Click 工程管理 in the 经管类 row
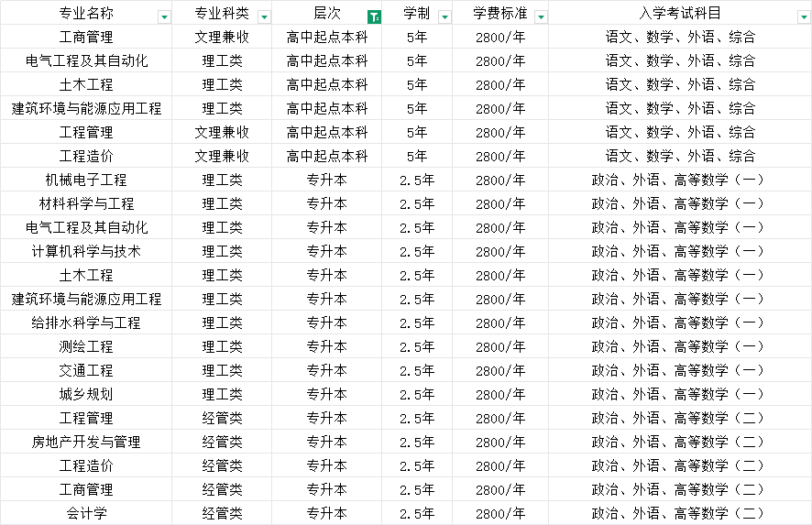 tap(86, 418)
